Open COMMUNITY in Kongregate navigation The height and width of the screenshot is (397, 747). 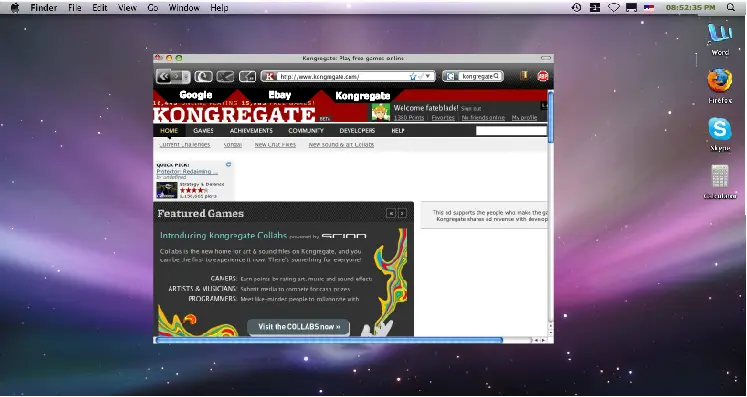point(306,131)
